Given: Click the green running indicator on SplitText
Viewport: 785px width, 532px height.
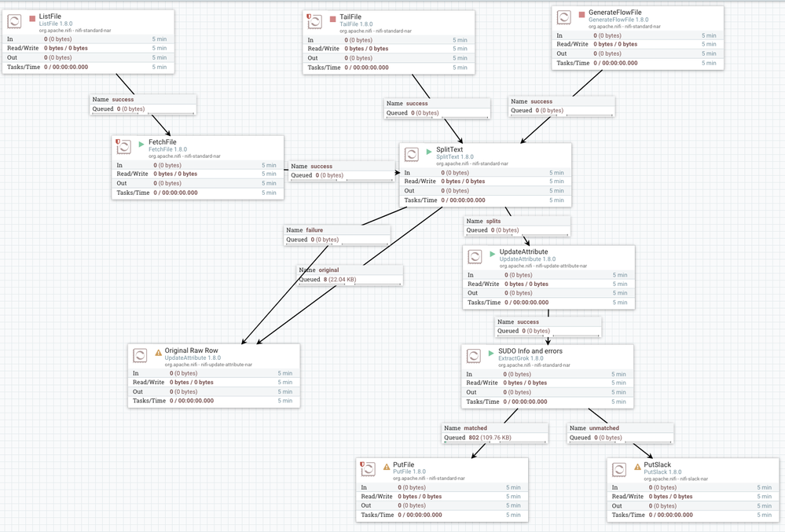Looking at the screenshot, I should [x=429, y=152].
